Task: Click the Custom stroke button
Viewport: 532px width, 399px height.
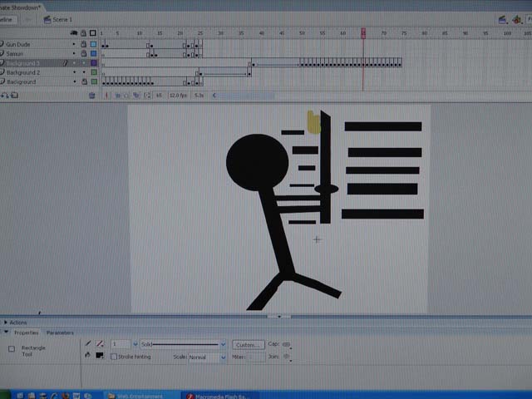Action: [x=248, y=344]
